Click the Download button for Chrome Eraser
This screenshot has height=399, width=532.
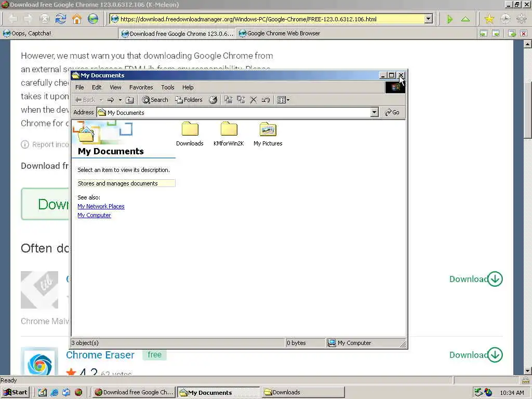click(x=476, y=355)
